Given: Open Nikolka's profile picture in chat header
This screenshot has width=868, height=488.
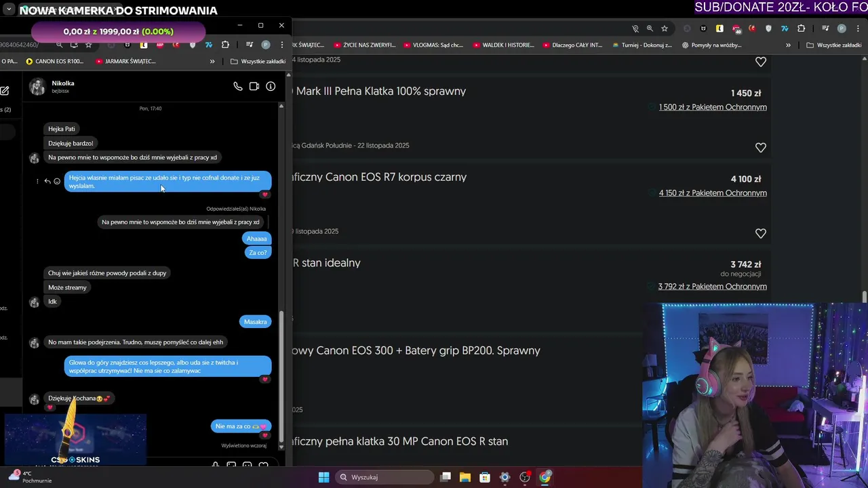Looking at the screenshot, I should tap(37, 87).
